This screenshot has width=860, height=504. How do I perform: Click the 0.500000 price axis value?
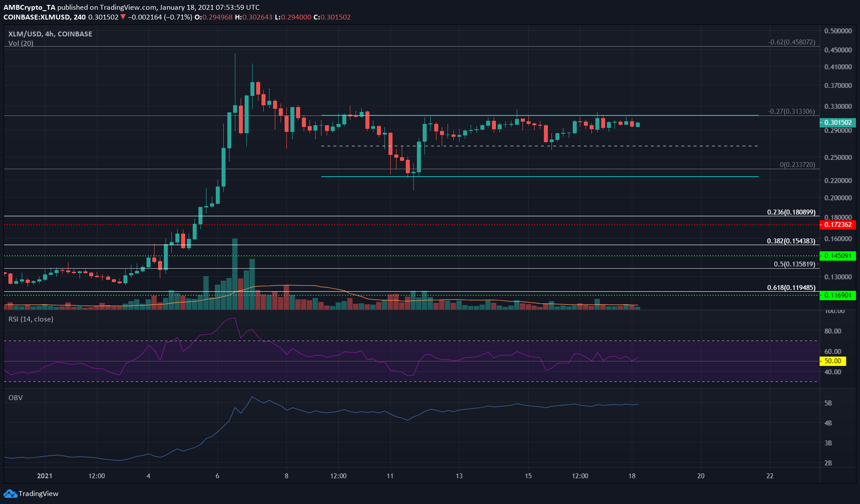838,31
